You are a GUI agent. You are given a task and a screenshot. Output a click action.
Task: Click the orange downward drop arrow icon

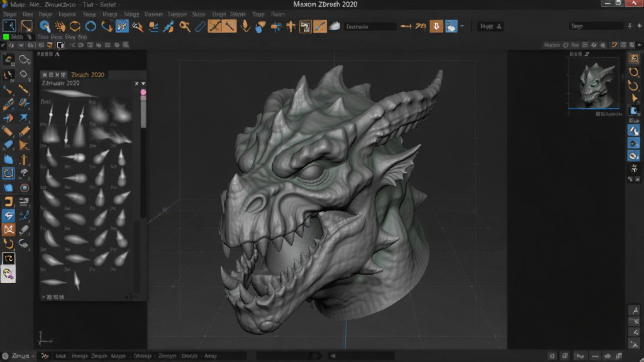tap(245, 26)
